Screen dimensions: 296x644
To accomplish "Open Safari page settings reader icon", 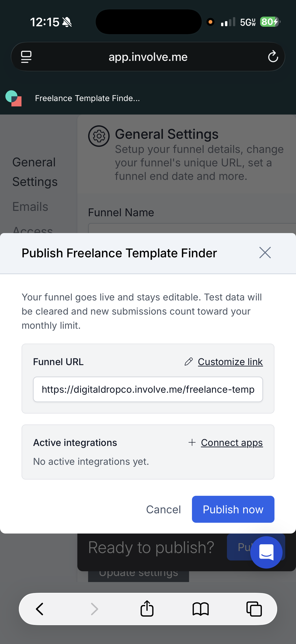I will click(x=26, y=57).
